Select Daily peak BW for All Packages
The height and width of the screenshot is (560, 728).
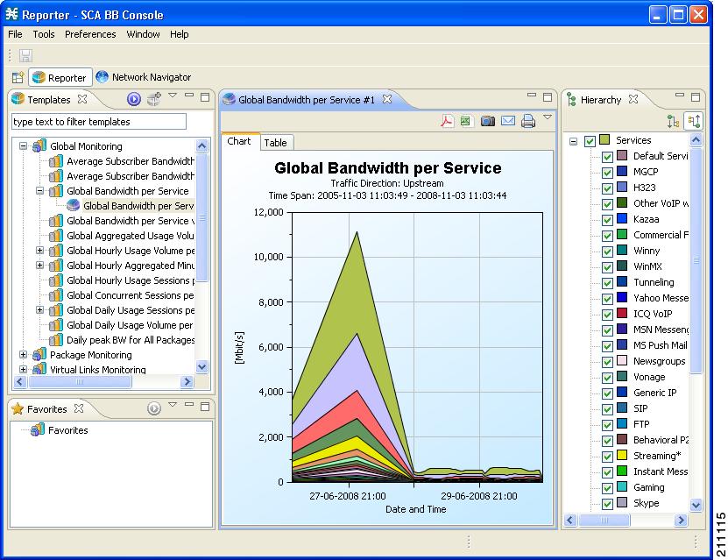click(x=131, y=340)
